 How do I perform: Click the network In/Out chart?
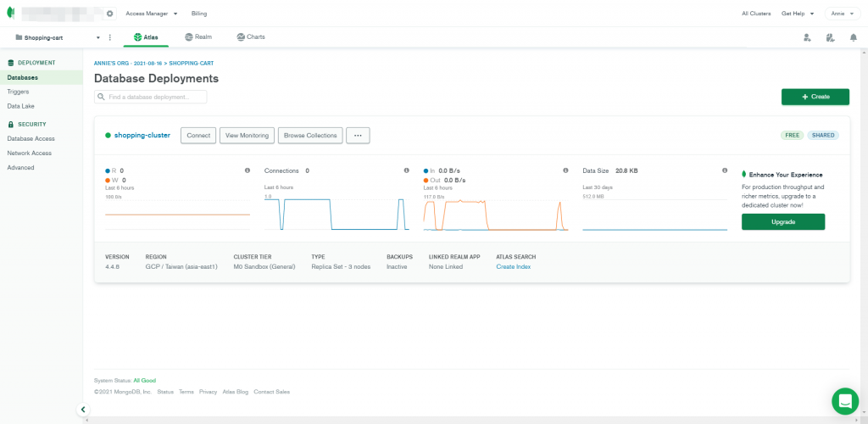coord(496,215)
